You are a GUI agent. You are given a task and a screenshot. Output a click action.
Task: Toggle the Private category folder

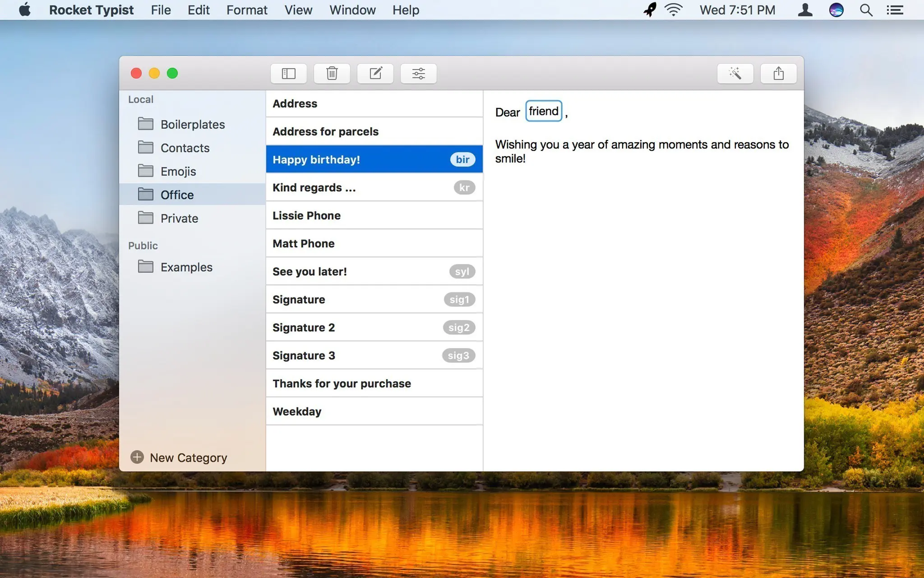[x=179, y=218]
